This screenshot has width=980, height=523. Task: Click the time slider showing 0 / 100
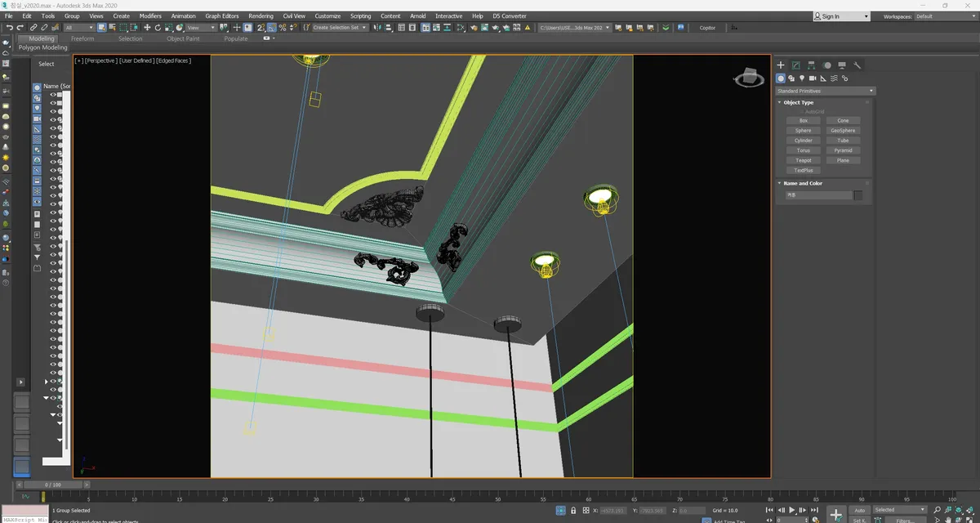pos(52,485)
